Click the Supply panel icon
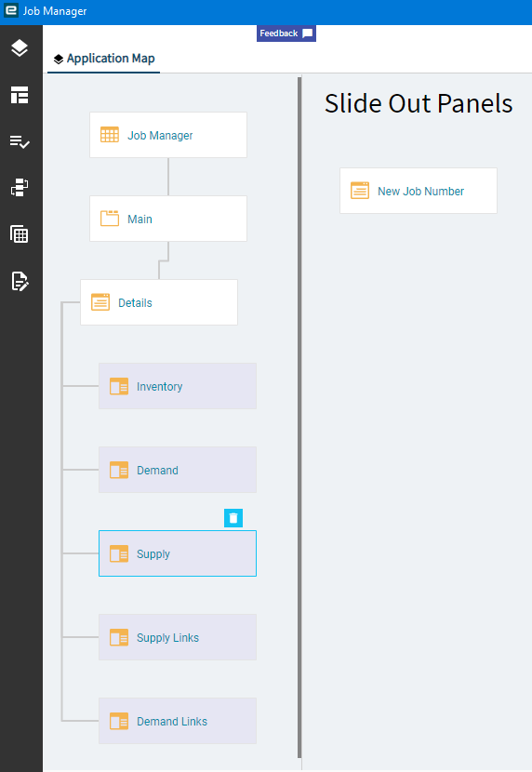 tap(119, 554)
